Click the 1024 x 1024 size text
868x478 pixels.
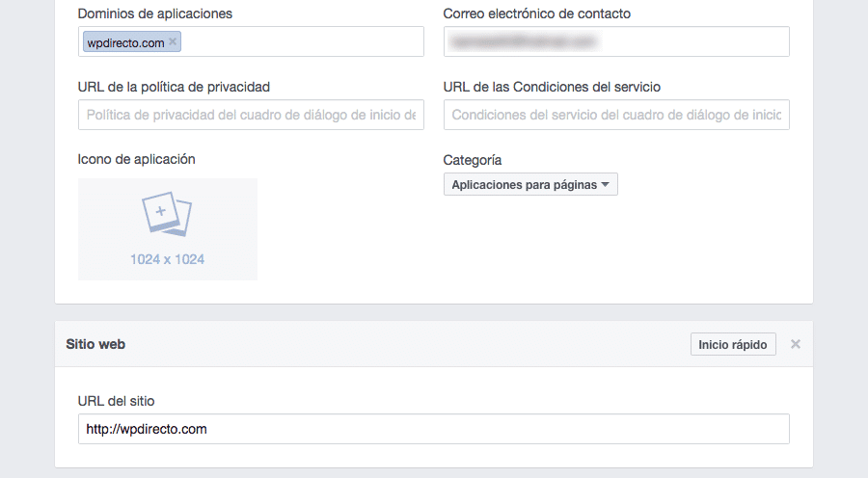tap(167, 259)
